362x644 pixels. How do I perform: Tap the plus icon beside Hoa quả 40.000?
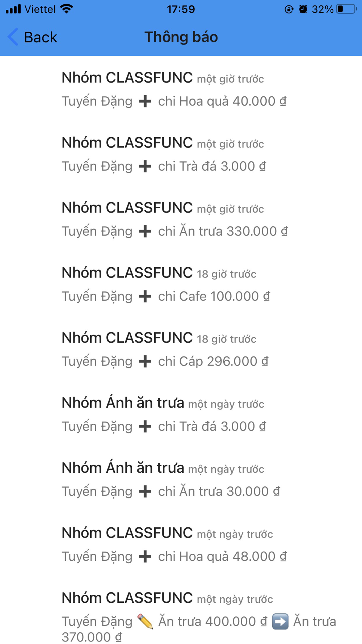pyautogui.click(x=145, y=101)
